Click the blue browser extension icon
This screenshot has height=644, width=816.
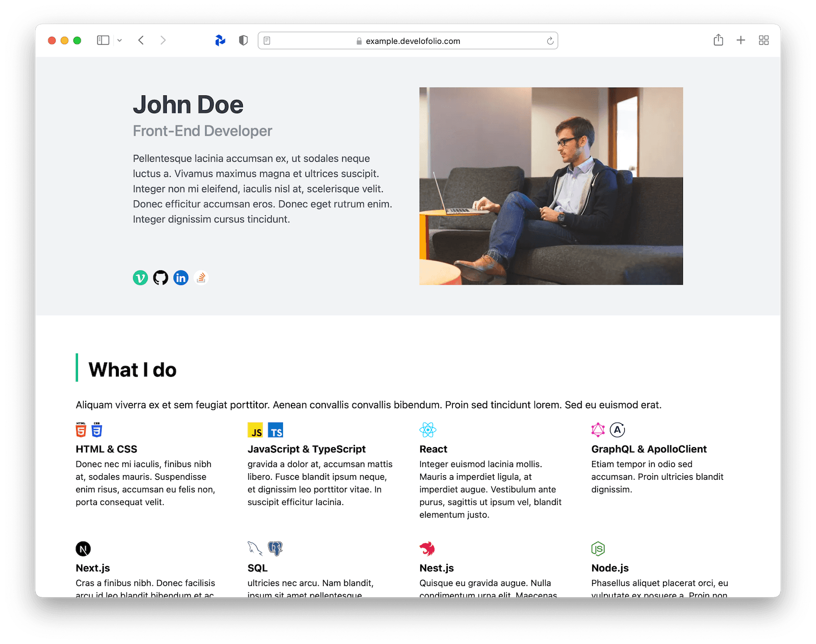(x=220, y=40)
